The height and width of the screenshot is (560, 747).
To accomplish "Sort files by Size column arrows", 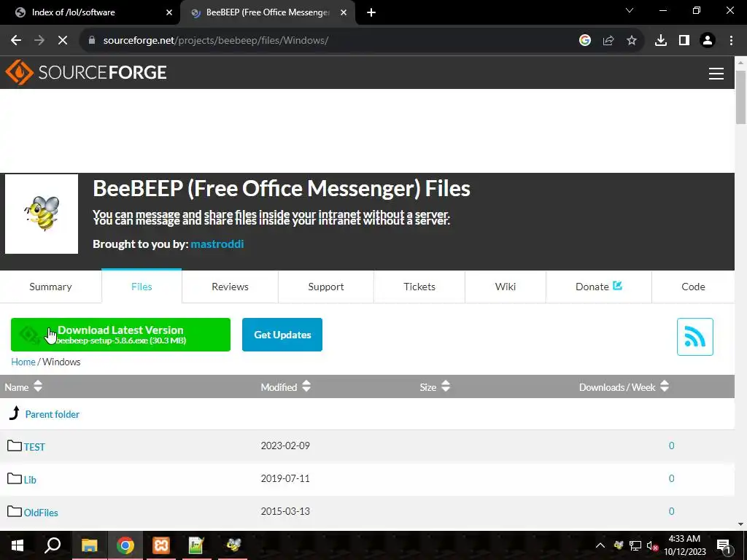I will 446,386.
